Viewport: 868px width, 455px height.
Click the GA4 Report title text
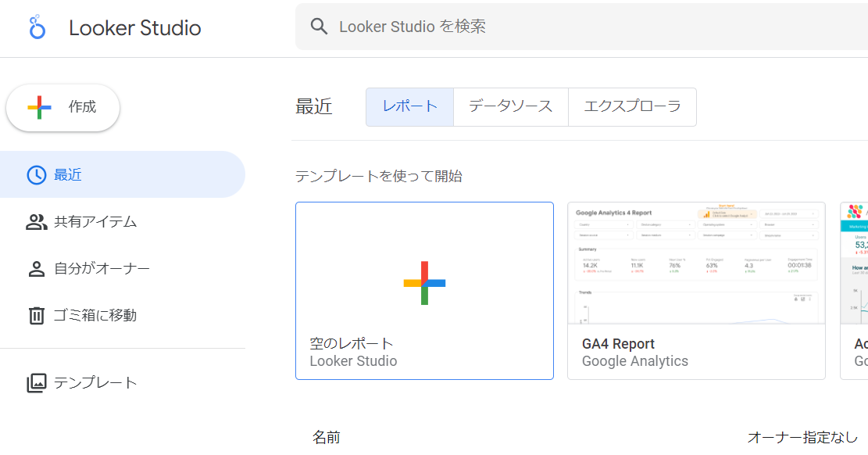coord(618,344)
